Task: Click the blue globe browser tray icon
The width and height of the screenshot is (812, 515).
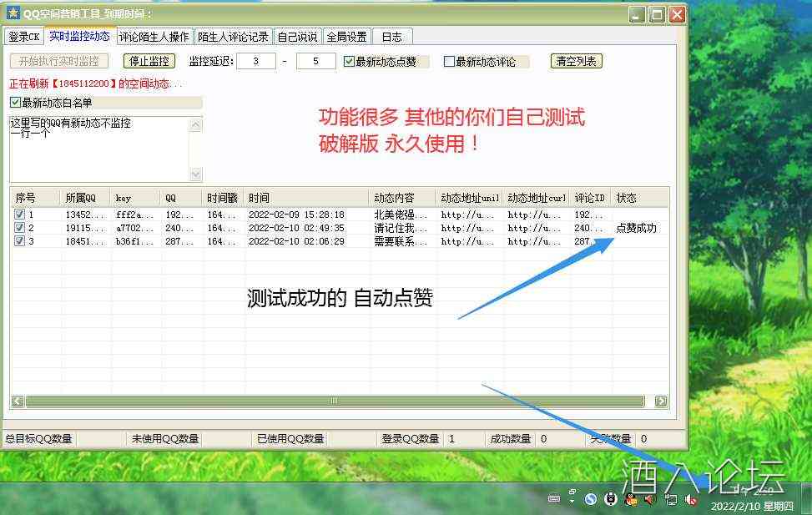Action: (591, 499)
